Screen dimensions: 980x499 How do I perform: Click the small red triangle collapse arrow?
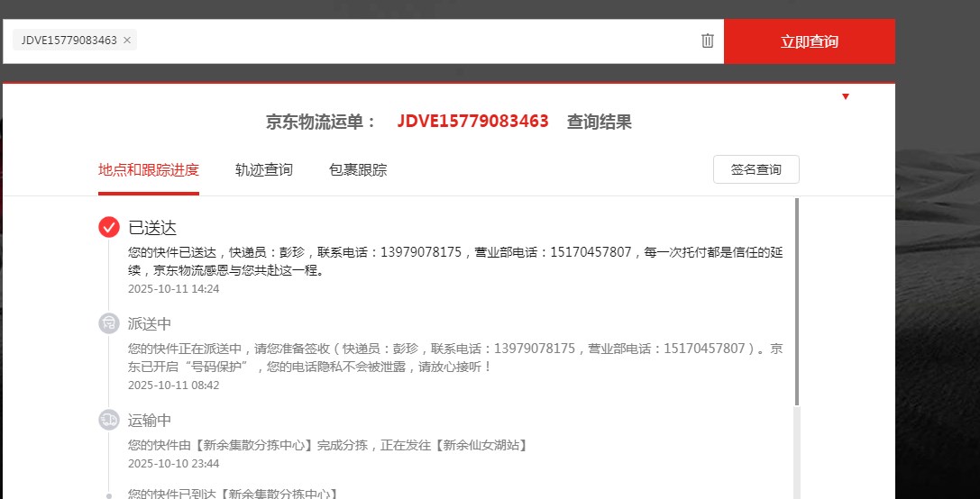tap(846, 96)
